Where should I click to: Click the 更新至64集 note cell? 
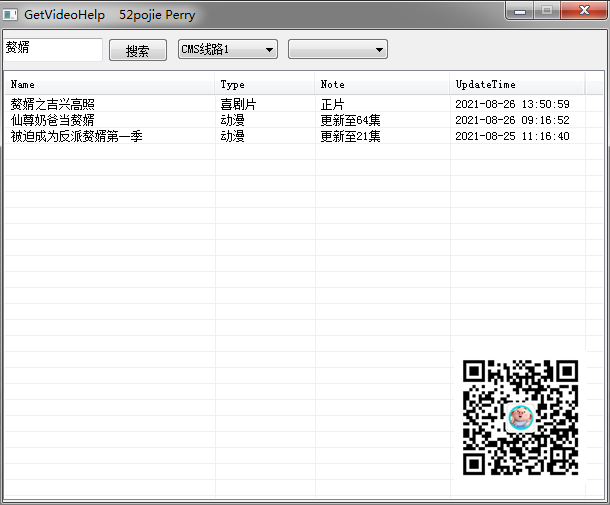[x=350, y=120]
